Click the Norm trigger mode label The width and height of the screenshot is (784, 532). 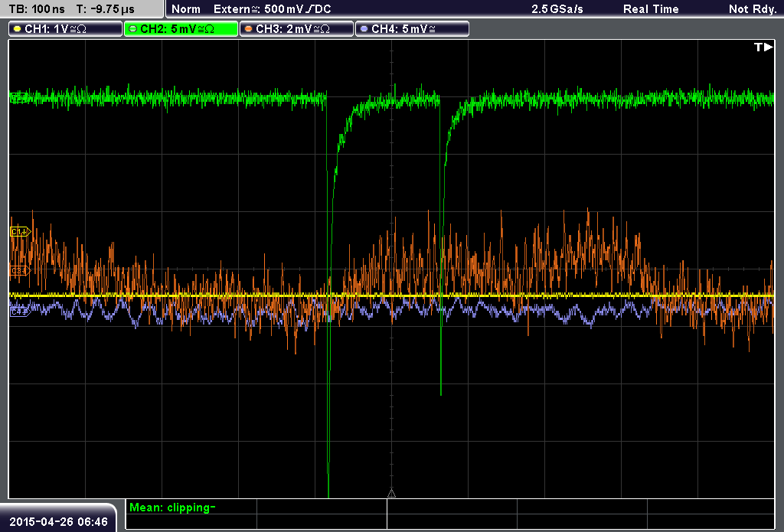pos(186,9)
